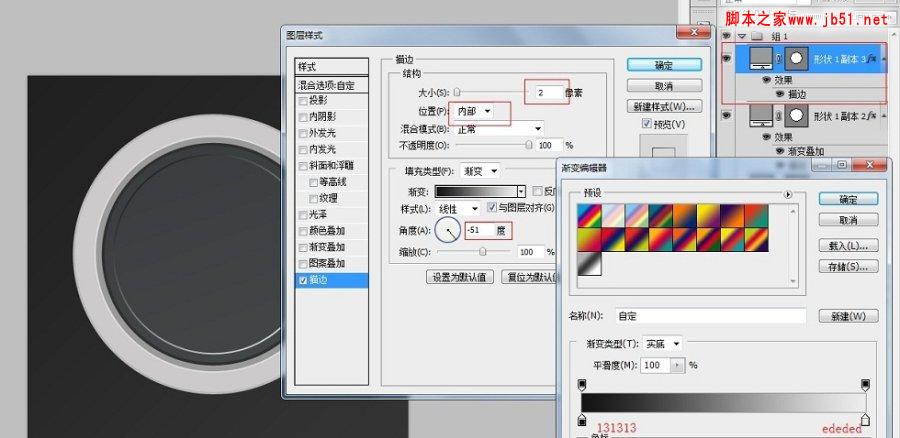This screenshot has height=438, width=900.
Task: Uncheck 与图层对齐 align with layer
Action: 492,207
